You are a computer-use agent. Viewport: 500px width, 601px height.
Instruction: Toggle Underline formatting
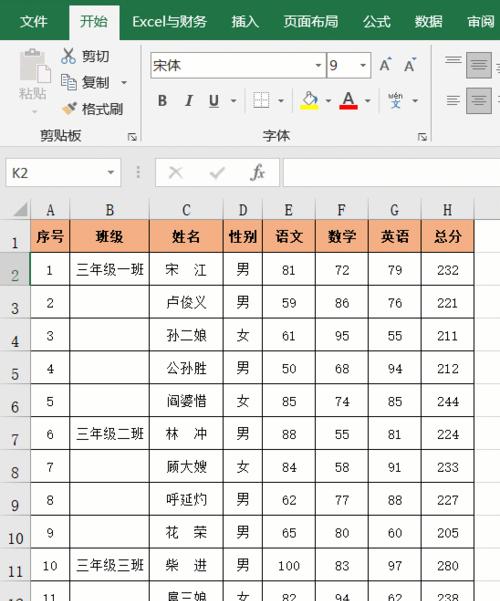click(x=214, y=101)
